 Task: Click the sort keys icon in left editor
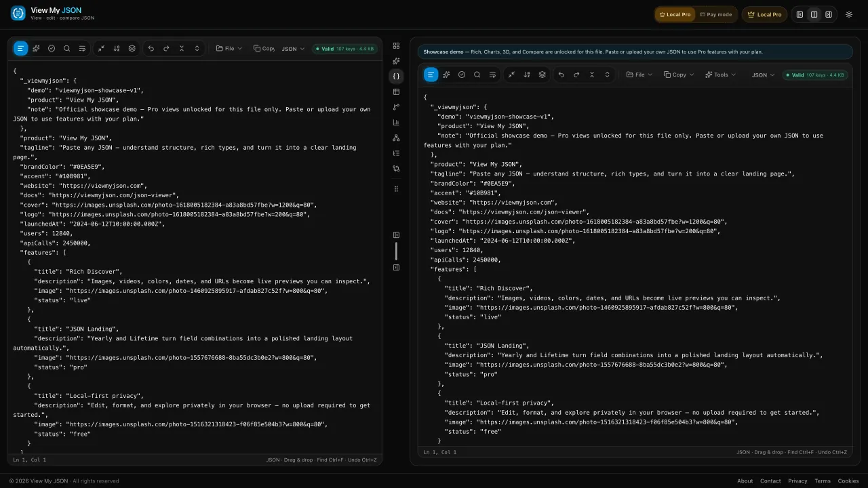point(117,48)
